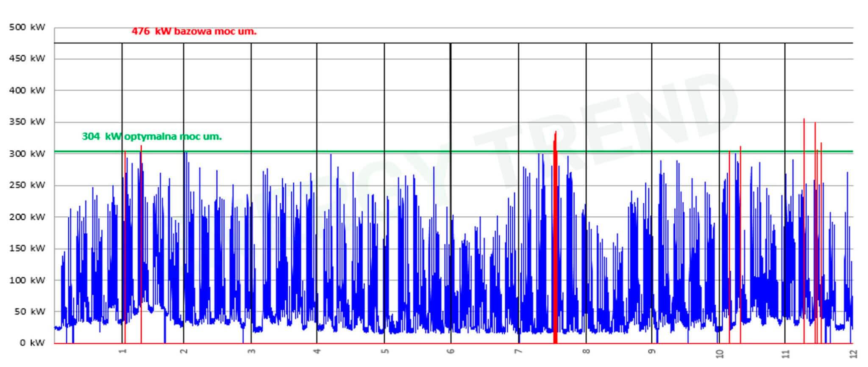Select the "500 kW" y-axis label
The width and height of the screenshot is (868, 367).
(27, 28)
